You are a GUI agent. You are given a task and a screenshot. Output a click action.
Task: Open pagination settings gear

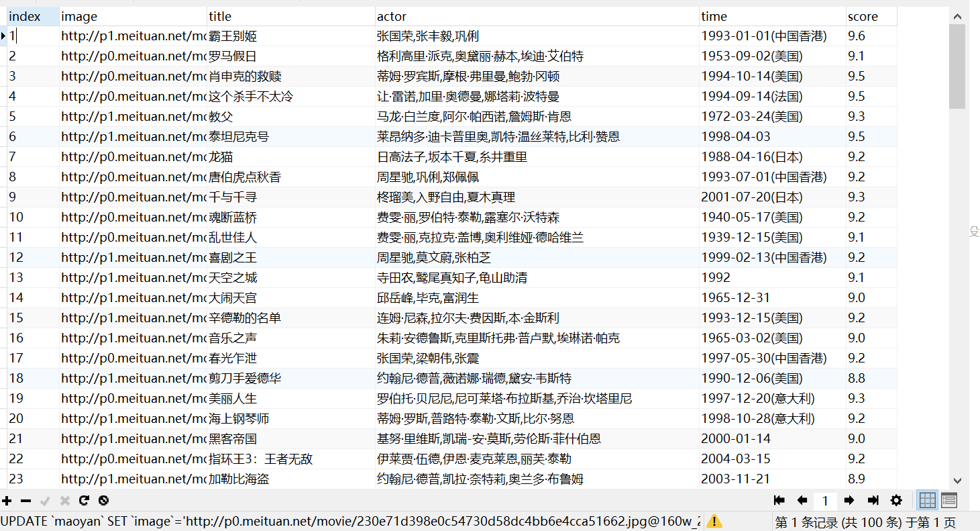point(896,500)
